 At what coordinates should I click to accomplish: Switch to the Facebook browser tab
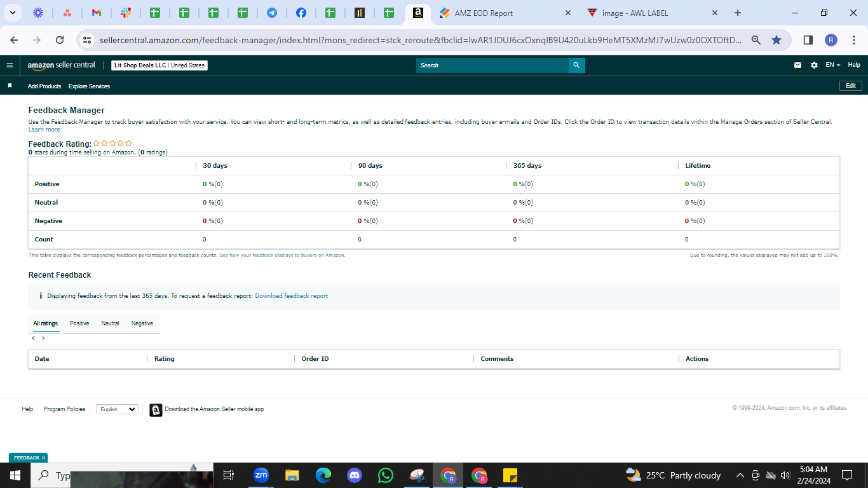click(301, 13)
